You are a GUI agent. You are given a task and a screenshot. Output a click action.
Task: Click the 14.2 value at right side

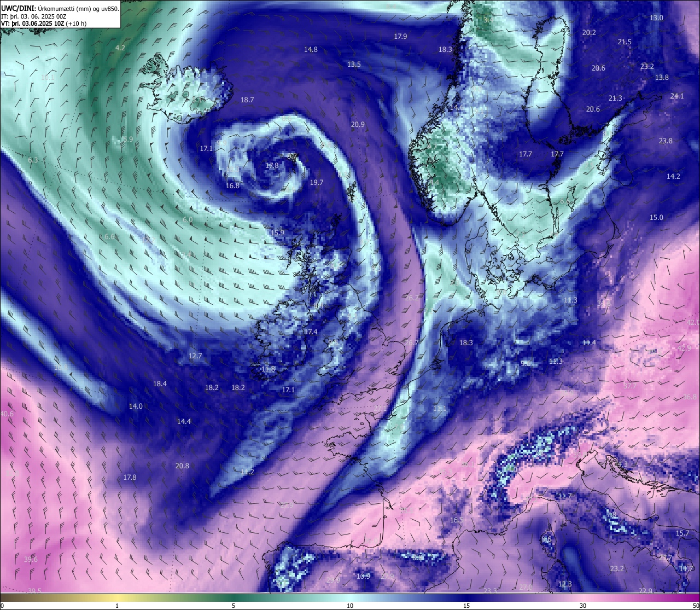673,177
